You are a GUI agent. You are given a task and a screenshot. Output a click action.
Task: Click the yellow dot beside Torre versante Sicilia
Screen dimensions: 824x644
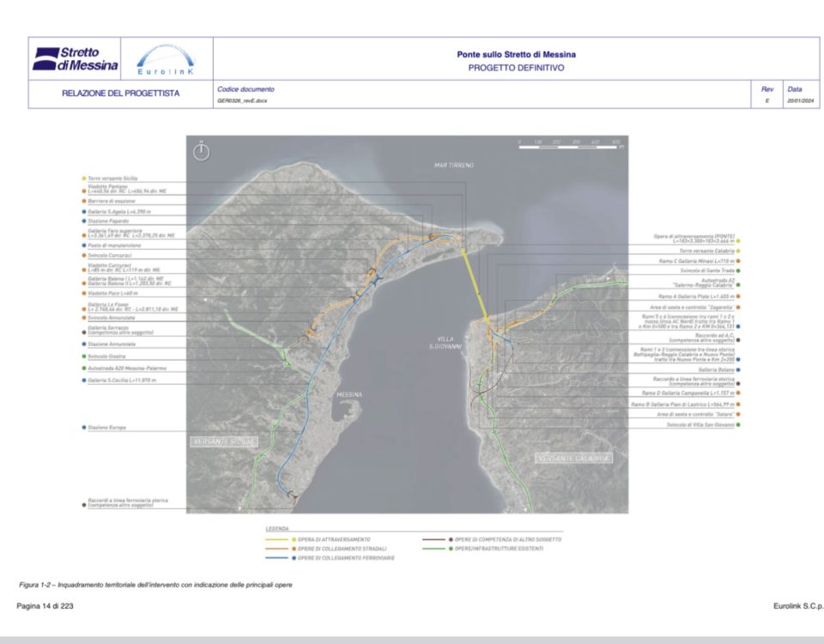click(83, 179)
